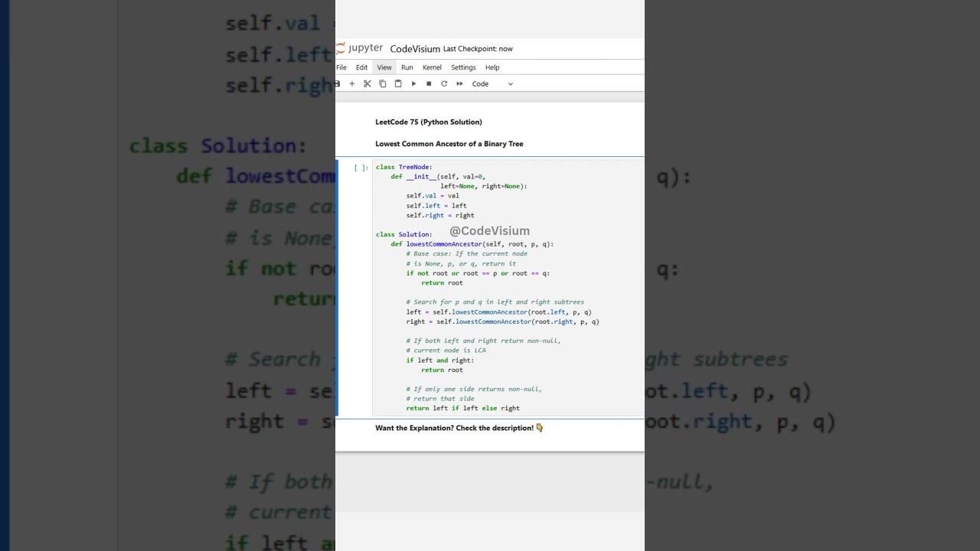Open the Edit menu
980x551 pixels.
[x=361, y=67]
